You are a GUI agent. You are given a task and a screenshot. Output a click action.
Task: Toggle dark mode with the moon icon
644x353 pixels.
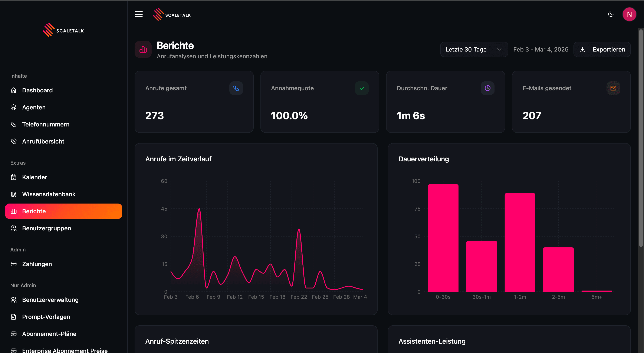tap(611, 14)
